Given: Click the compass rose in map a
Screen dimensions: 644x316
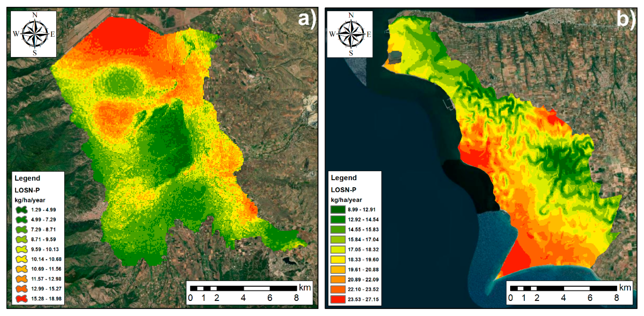Looking at the screenshot, I should click(x=34, y=34).
